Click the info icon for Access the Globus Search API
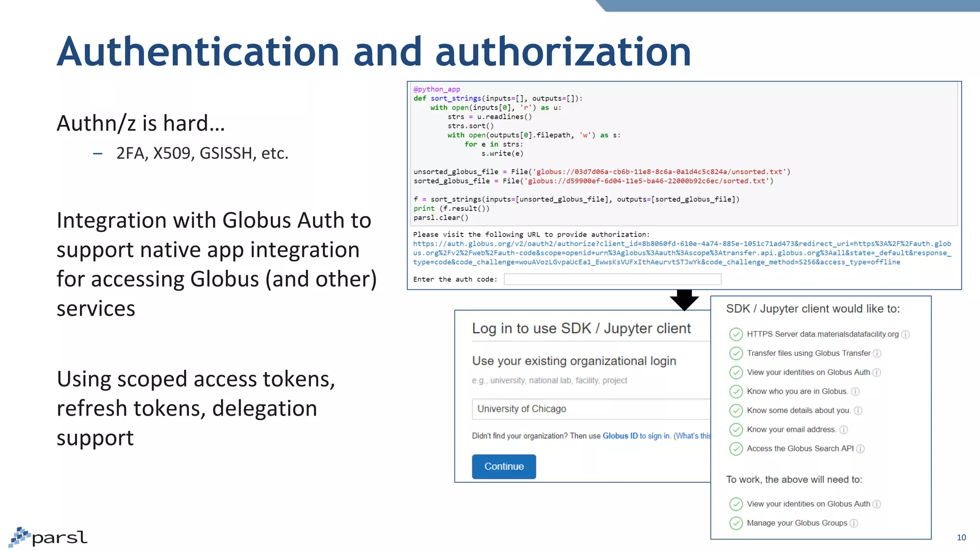 (x=860, y=449)
